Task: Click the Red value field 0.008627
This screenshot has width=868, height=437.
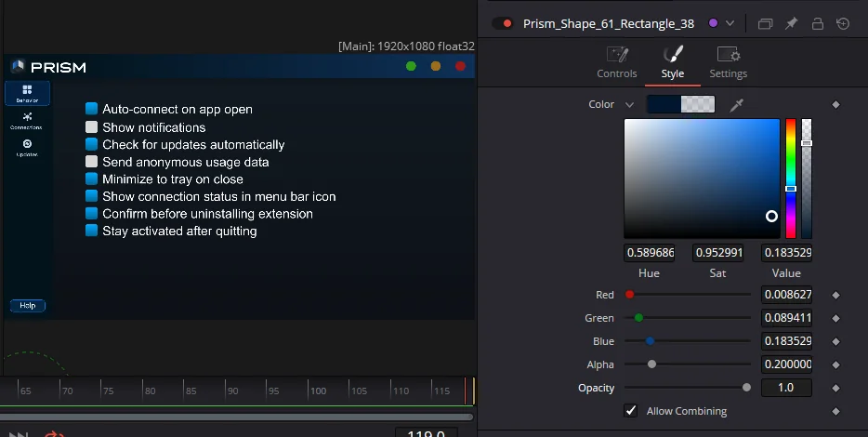Action: point(786,295)
